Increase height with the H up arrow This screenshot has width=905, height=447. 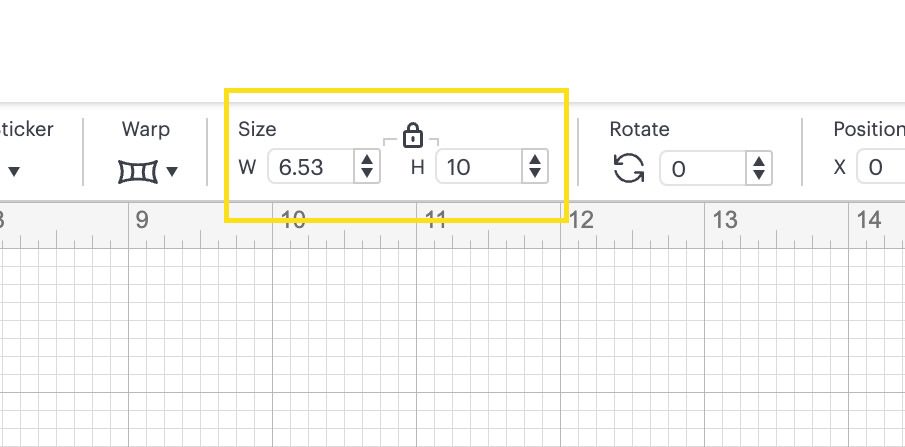(535, 160)
